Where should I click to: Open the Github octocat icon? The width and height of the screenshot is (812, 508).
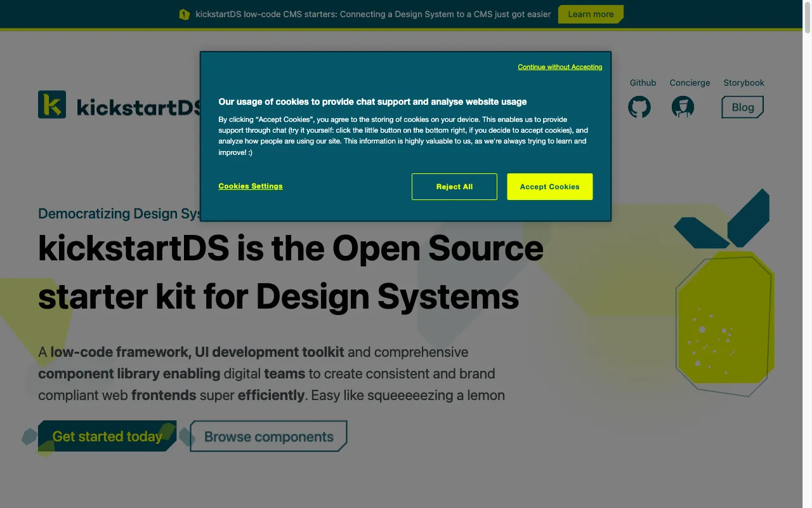click(639, 107)
